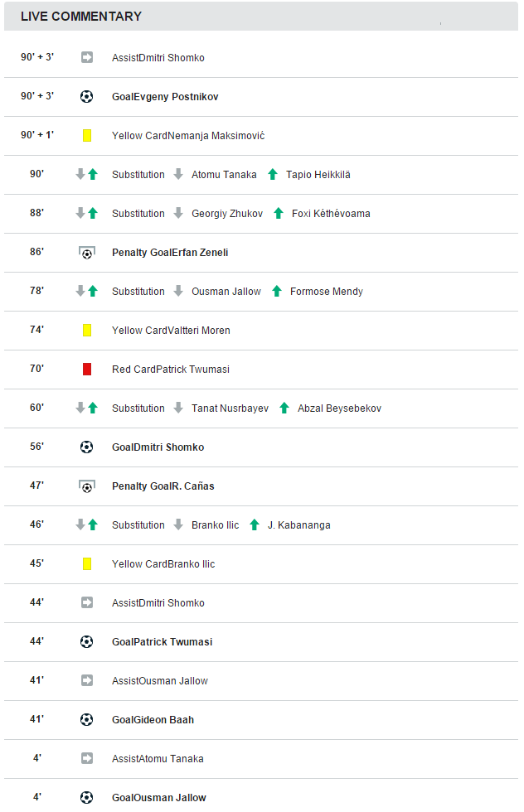Click the yellow card icon for Branko Ilic at 45 minutes
The width and height of the screenshot is (524, 812).
87,564
